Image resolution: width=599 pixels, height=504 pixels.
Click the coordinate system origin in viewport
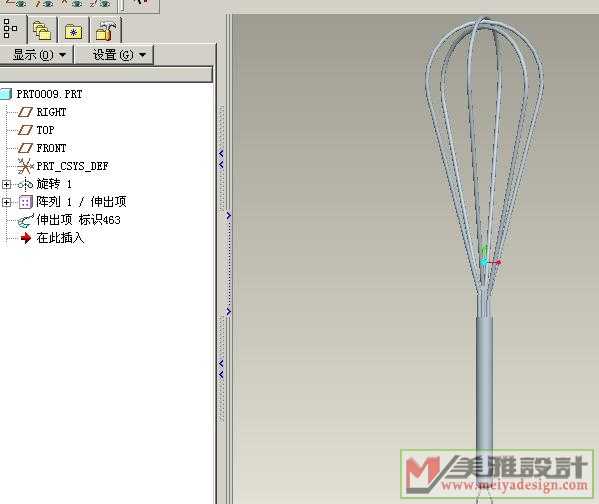484,262
